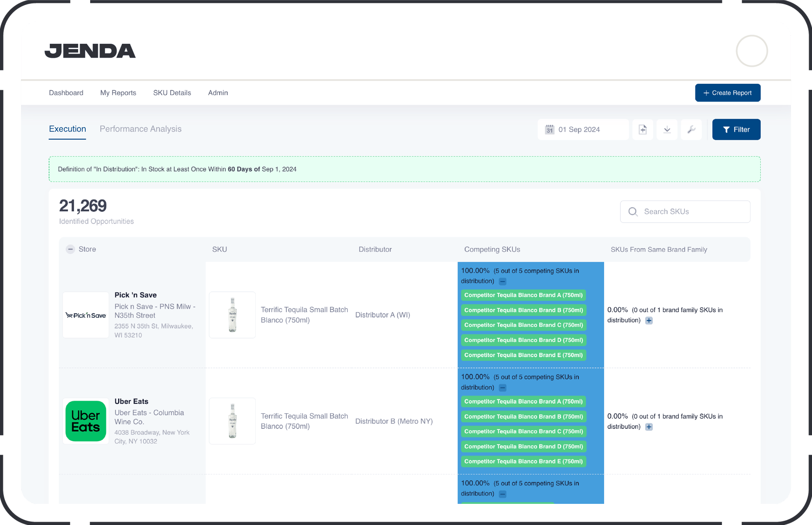Click Competitor Brand A tag in Uber Eats row
Viewport: 812px width, 525px height.
click(x=523, y=401)
